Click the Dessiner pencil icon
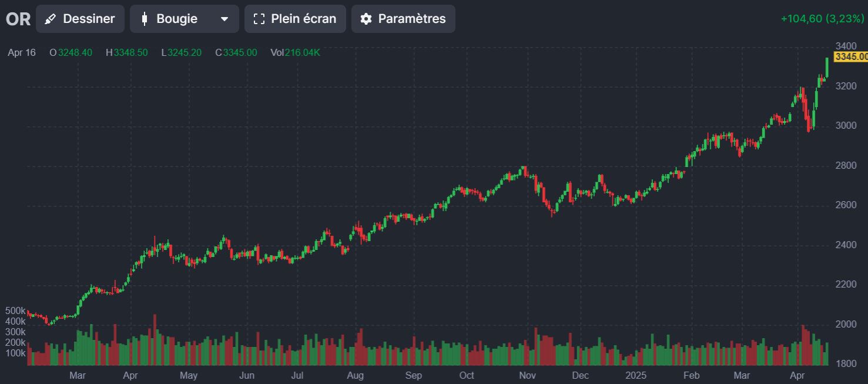 coord(50,19)
